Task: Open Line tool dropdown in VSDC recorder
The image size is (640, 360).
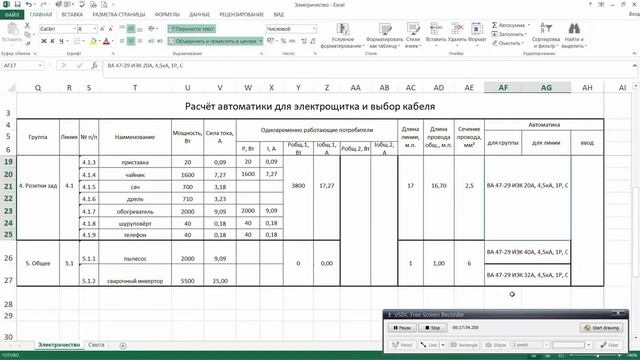Action: [x=442, y=345]
